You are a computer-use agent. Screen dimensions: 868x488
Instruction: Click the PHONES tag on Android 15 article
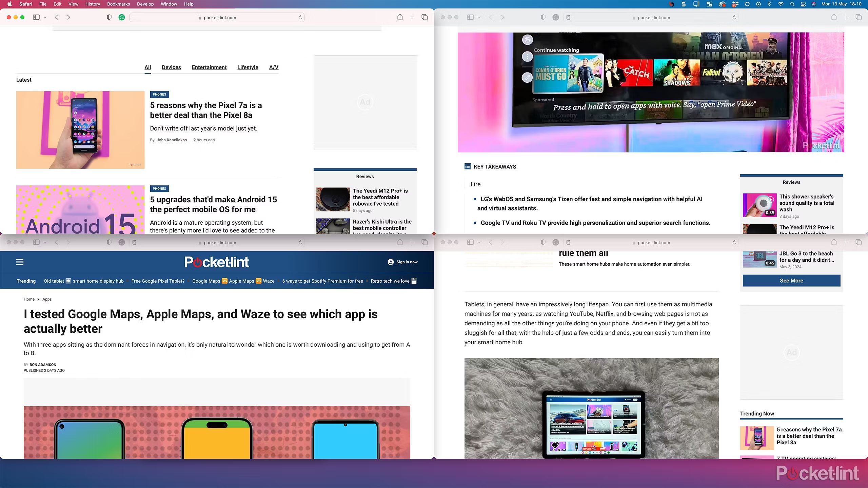pyautogui.click(x=159, y=189)
